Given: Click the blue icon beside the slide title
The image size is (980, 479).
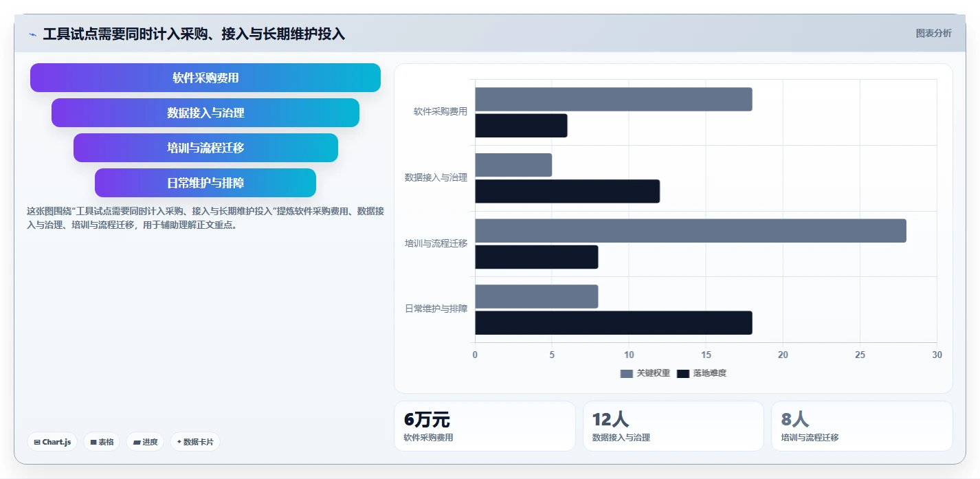Looking at the screenshot, I should pos(32,34).
